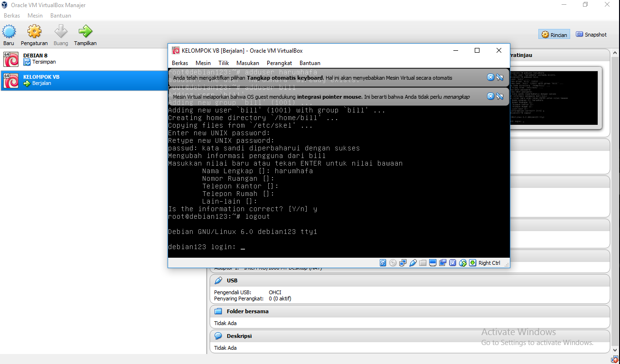620x364 pixels.
Task: Click the Manager details pane scrollbar
Action: click(x=615, y=201)
